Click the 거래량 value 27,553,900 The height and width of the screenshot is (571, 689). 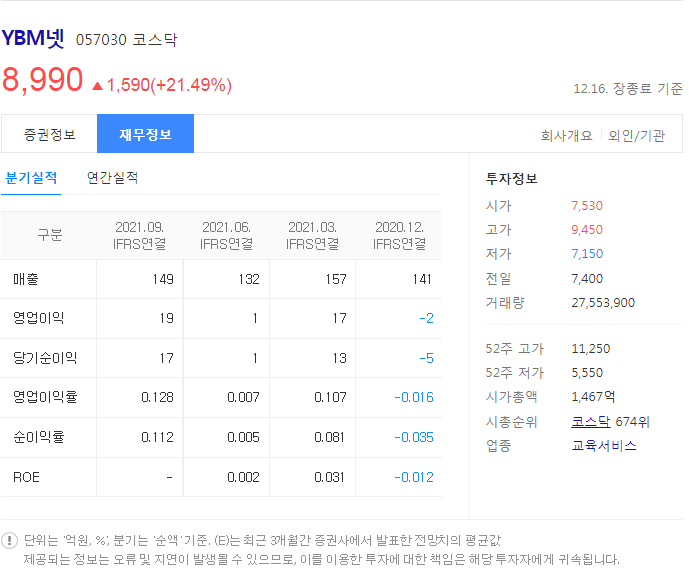click(603, 303)
